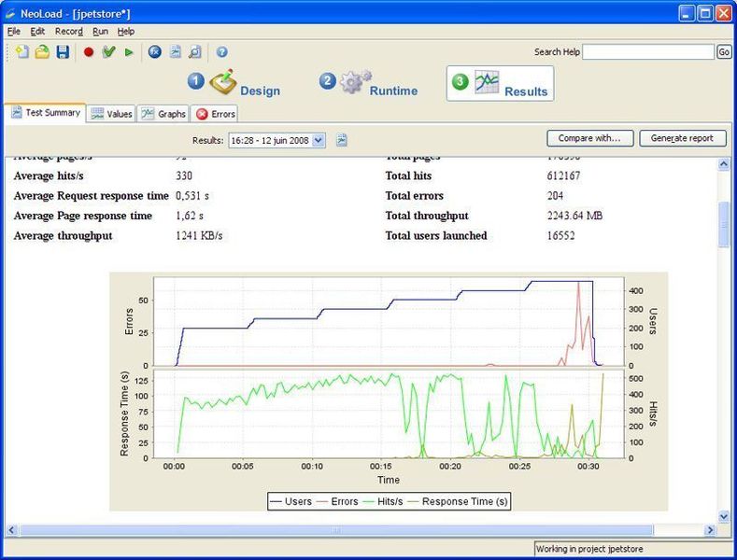Click the Compare with... button
This screenshot has width=737, height=560.
point(590,138)
